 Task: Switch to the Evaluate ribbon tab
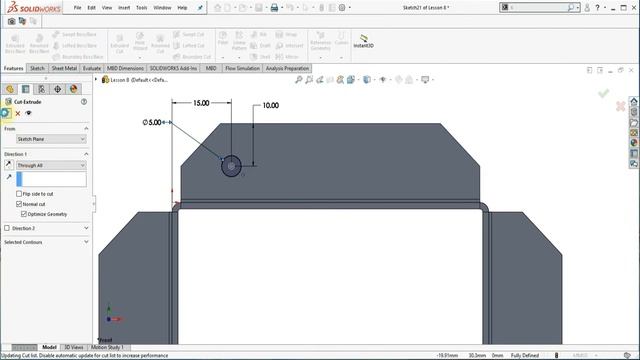pyautogui.click(x=92, y=68)
